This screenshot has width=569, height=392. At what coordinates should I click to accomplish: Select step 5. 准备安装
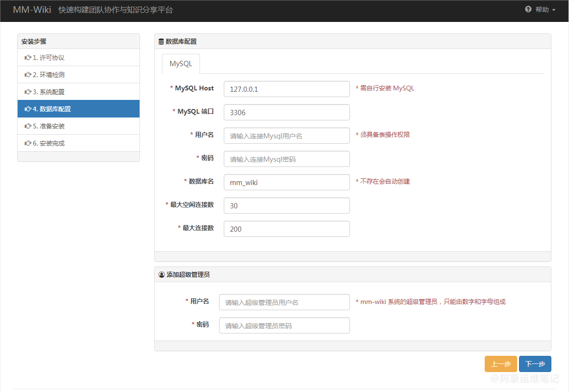pos(79,126)
